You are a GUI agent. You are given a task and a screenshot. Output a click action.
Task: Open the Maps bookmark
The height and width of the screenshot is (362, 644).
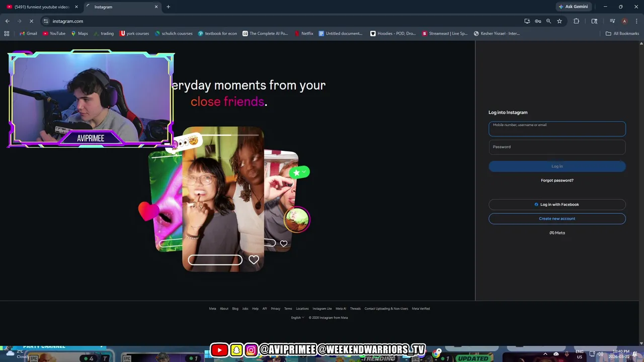79,34
